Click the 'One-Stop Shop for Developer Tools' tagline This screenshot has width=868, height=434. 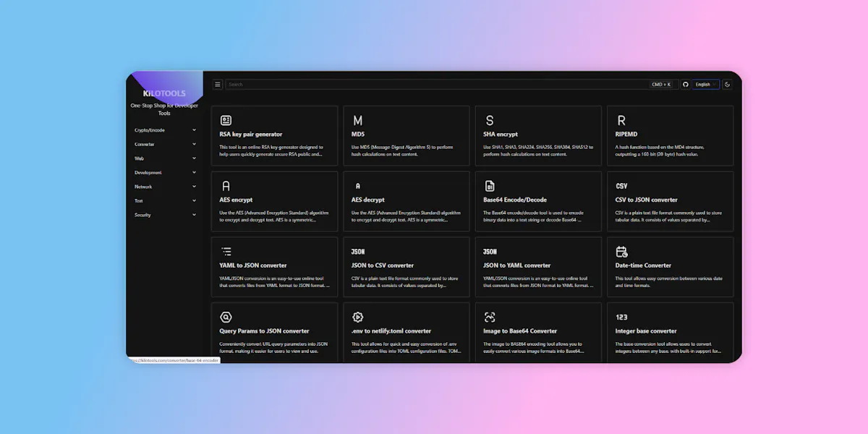click(164, 109)
